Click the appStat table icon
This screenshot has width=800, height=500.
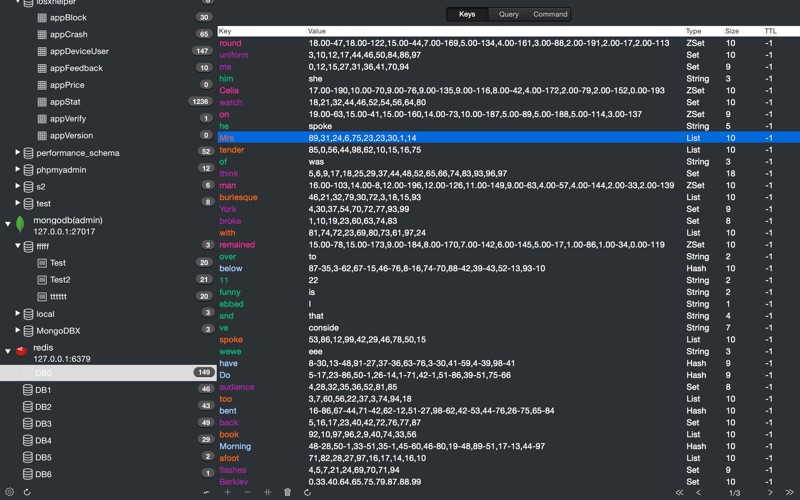42,102
